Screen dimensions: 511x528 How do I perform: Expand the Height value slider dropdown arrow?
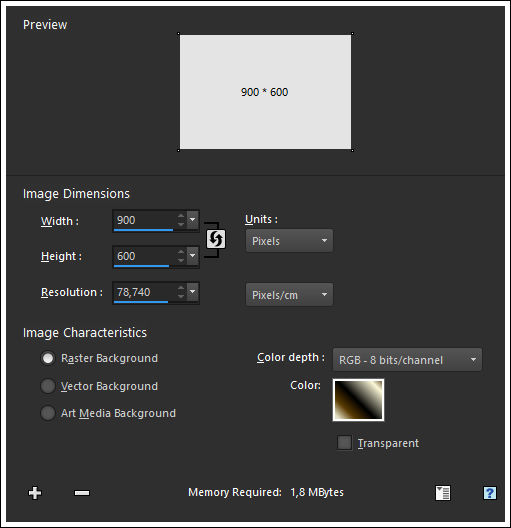click(x=193, y=256)
